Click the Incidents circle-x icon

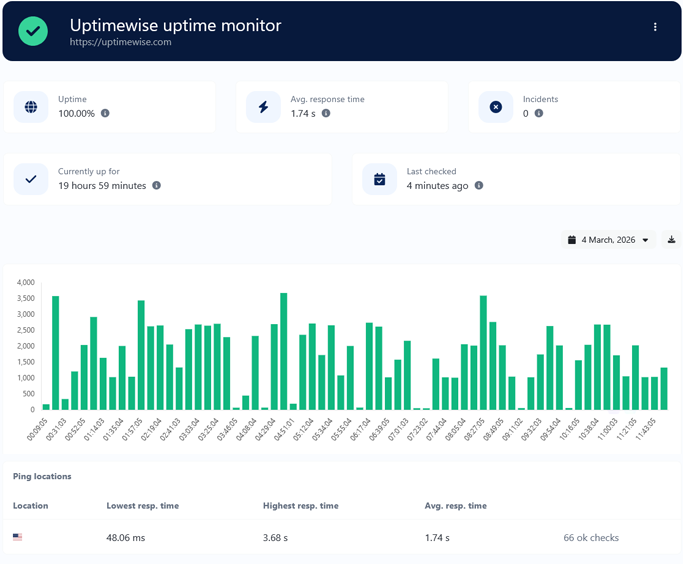point(495,107)
